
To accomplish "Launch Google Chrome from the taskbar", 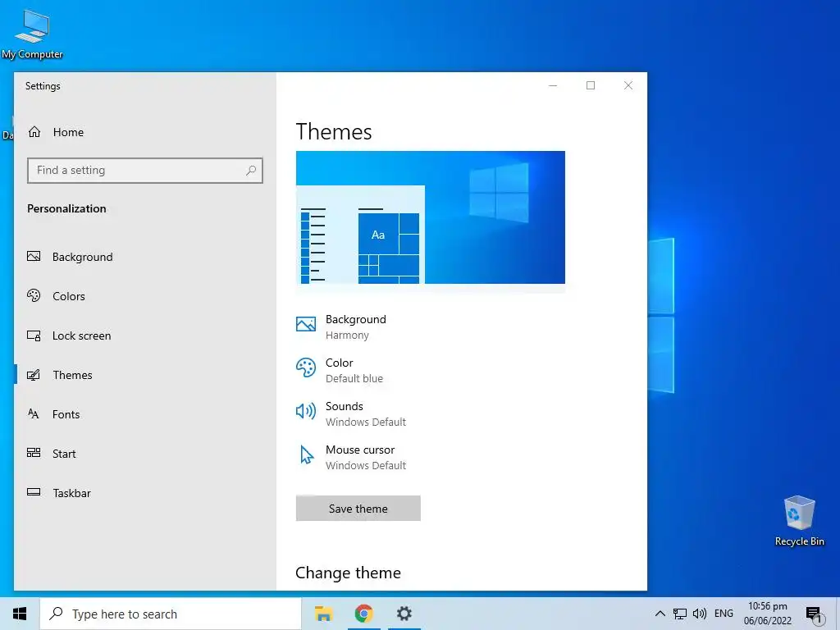I will point(363,614).
